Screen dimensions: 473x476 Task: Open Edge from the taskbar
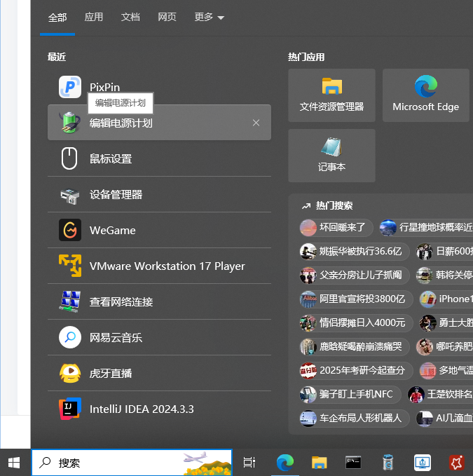285,463
